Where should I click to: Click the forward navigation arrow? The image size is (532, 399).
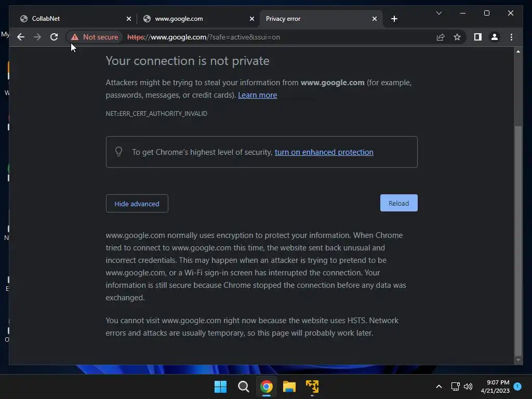(37, 37)
